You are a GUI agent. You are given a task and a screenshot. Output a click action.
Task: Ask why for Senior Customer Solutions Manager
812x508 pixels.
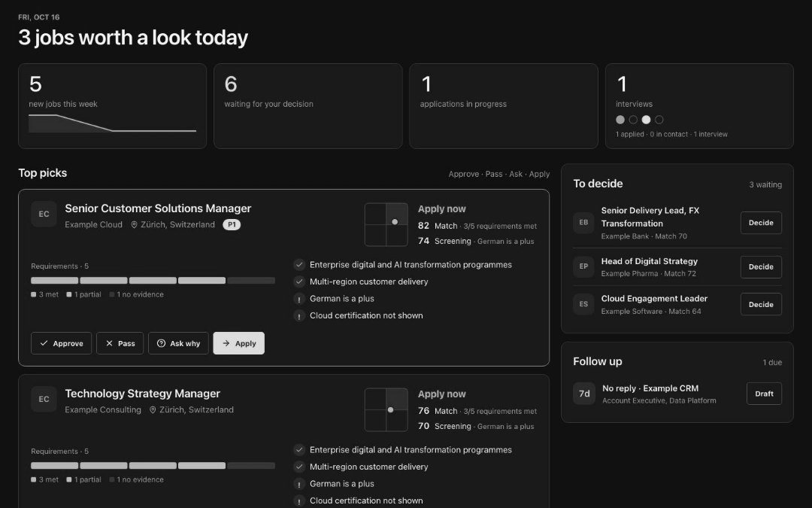tap(178, 343)
